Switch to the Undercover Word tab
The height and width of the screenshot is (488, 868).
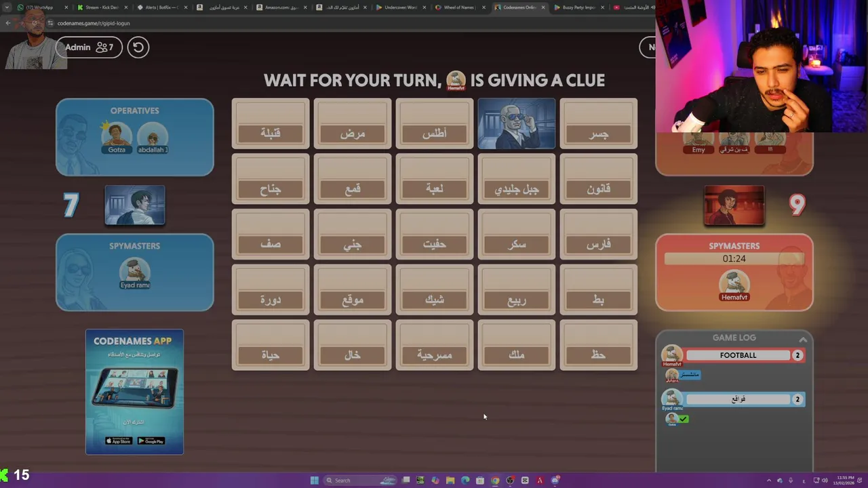(x=400, y=7)
